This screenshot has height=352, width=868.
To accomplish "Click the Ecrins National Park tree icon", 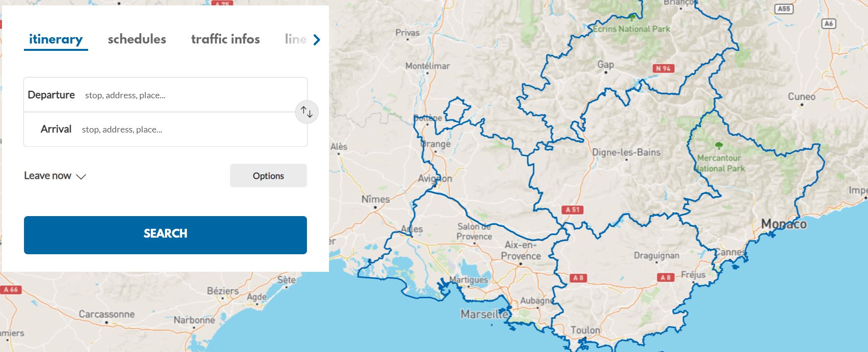I will (x=632, y=18).
